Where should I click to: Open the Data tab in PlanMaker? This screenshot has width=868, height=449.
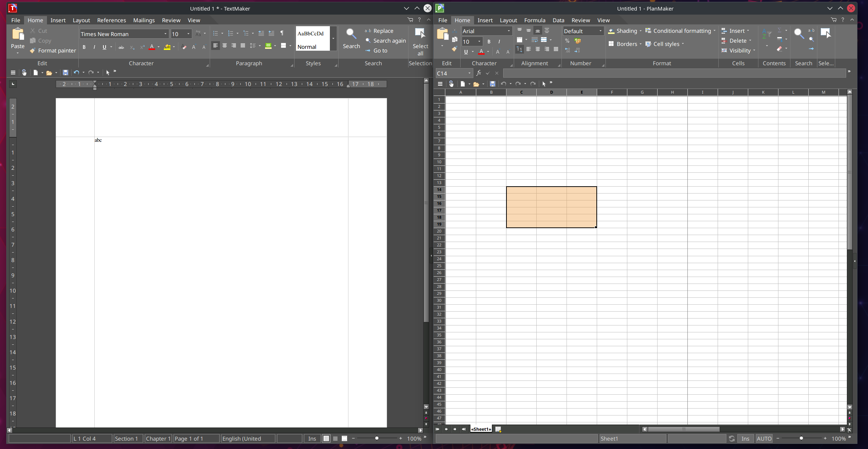coord(558,20)
